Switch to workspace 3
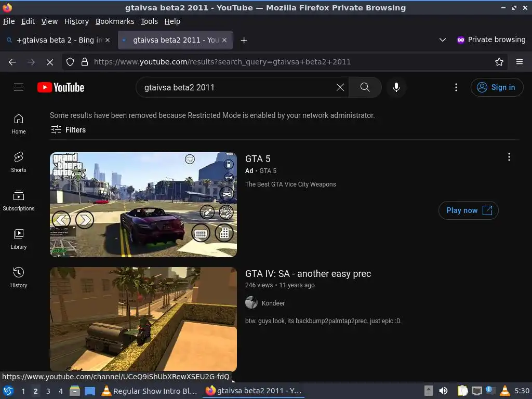Image resolution: width=532 pixels, height=399 pixels. (48, 391)
